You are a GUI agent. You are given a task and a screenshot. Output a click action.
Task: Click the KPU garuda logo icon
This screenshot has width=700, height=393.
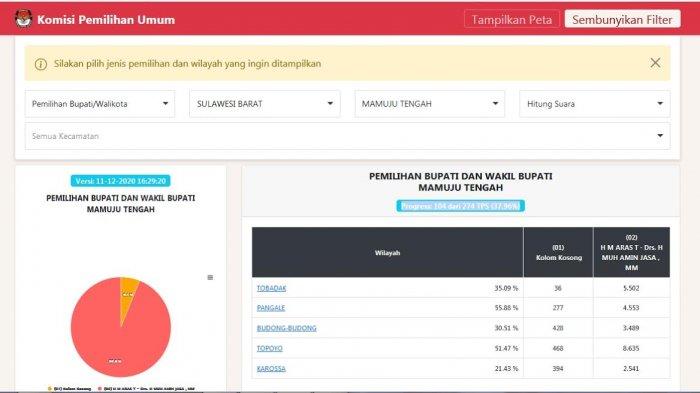pyautogui.click(x=23, y=19)
